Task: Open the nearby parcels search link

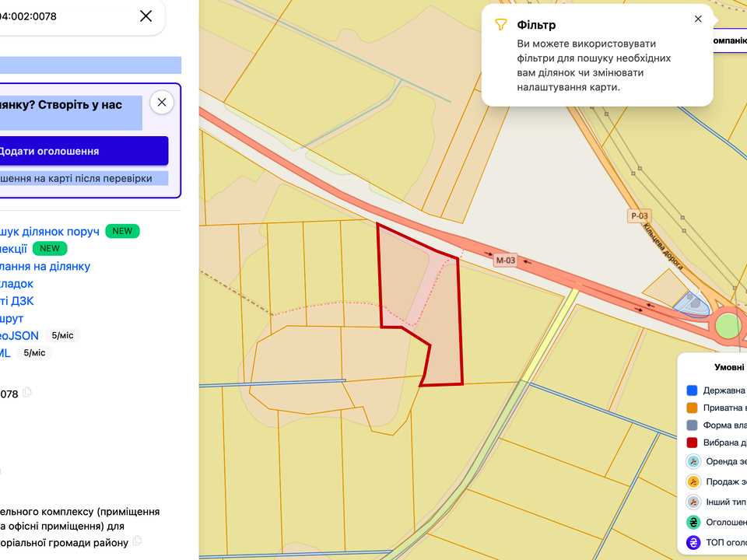Action: pos(50,232)
